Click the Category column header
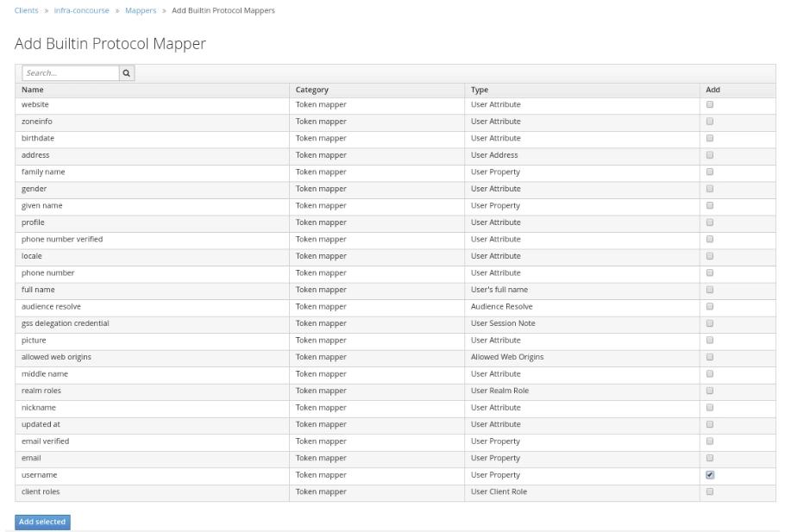The image size is (791, 532). 311,90
